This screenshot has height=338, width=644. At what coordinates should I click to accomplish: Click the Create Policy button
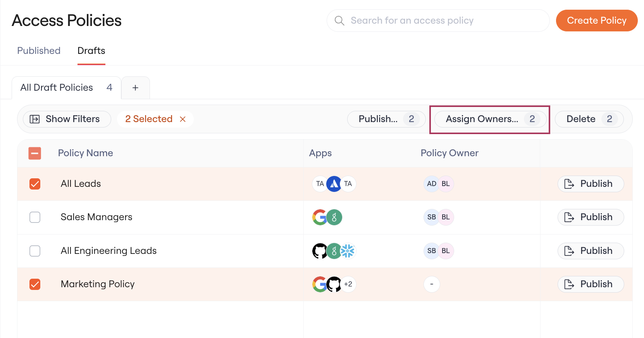click(597, 21)
